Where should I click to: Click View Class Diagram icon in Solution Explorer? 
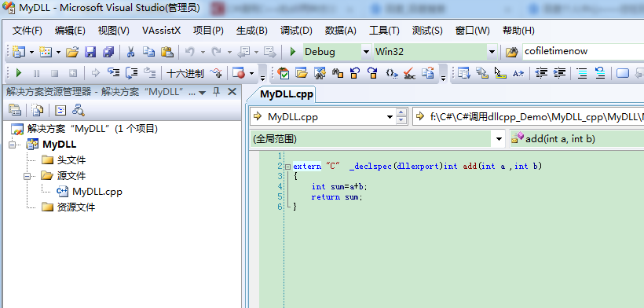pos(79,110)
